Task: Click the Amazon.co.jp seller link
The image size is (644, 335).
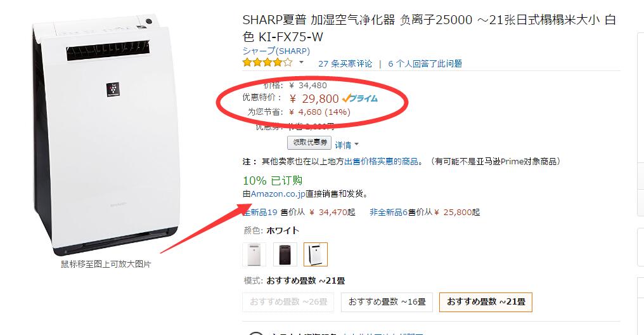Action: click(278, 194)
